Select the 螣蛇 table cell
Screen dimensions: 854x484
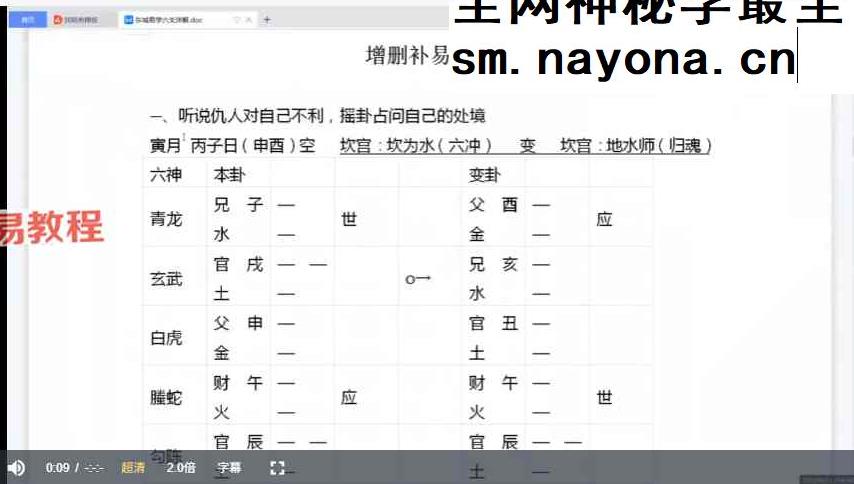(175, 397)
